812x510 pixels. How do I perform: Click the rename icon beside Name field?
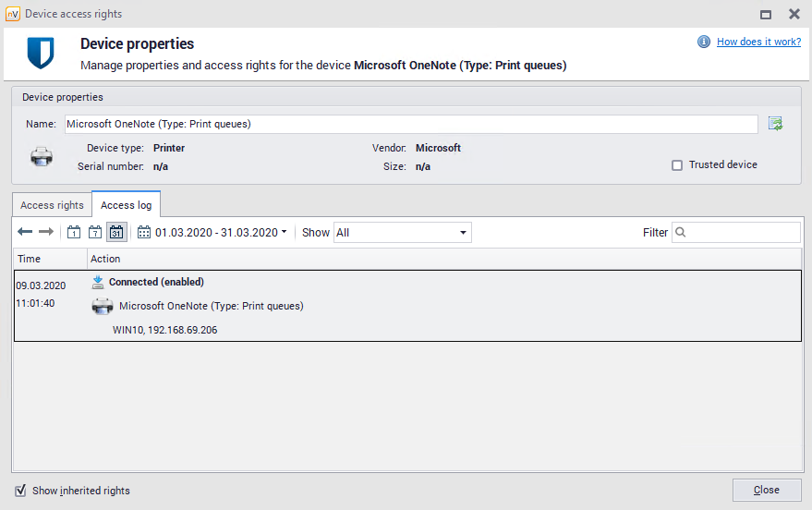775,124
